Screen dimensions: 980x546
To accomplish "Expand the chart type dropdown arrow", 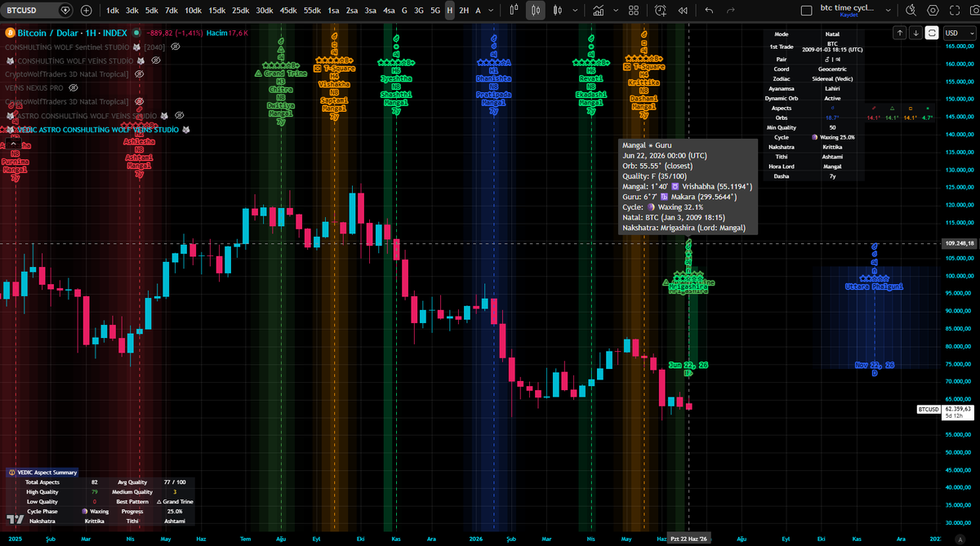I will (x=573, y=11).
